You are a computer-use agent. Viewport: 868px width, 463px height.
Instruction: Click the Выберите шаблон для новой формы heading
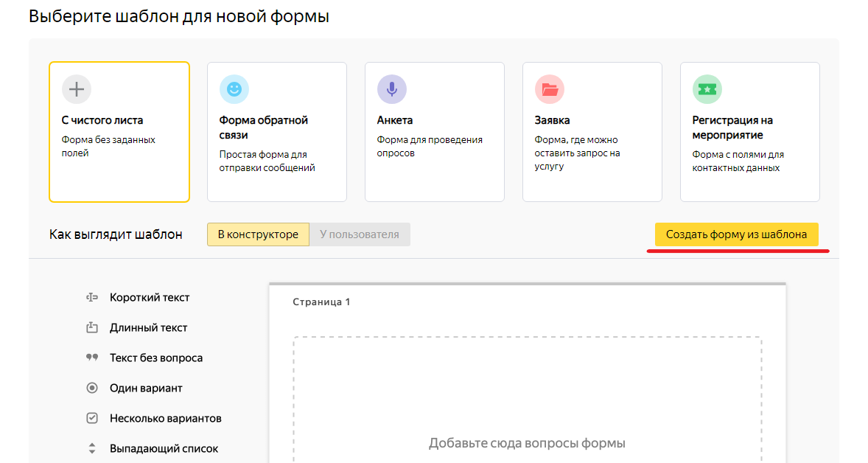click(179, 16)
